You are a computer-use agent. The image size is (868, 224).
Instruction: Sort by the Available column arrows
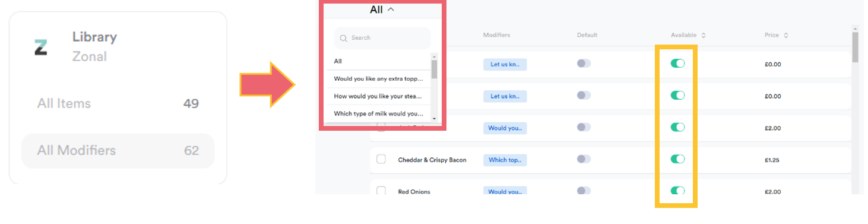(x=703, y=35)
